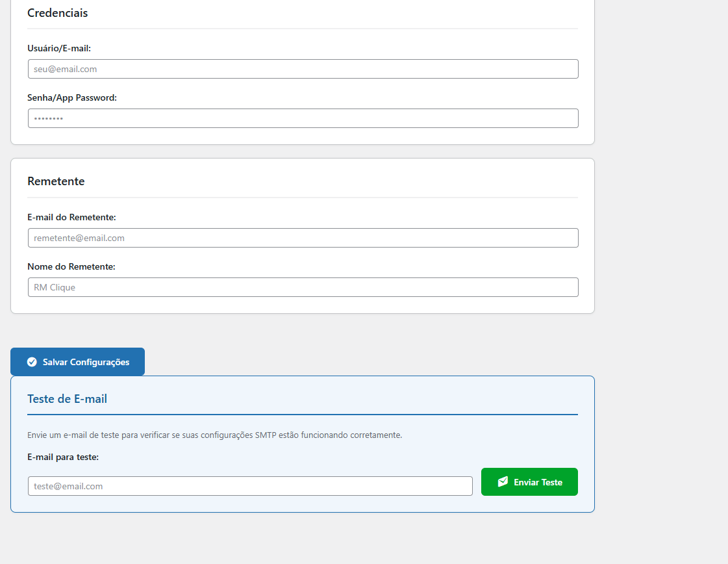
Task: Click into the Senha/App Password field
Action: pyautogui.click(x=303, y=118)
